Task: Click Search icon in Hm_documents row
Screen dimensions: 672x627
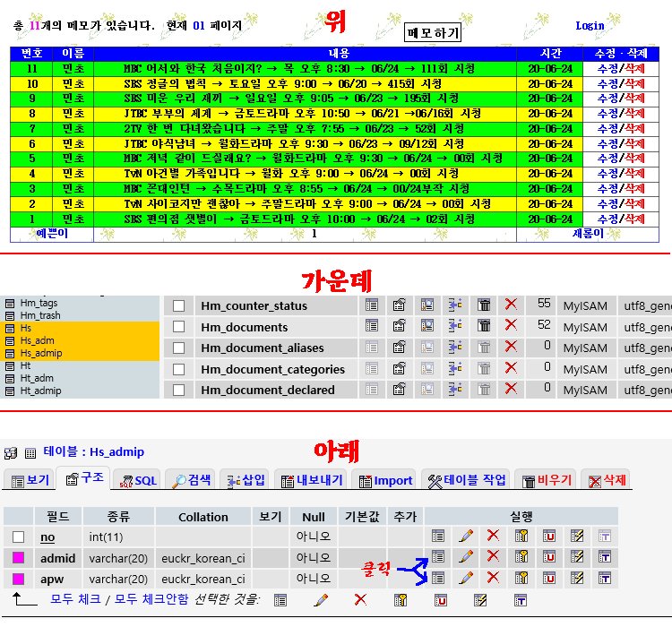Action: [x=426, y=326]
